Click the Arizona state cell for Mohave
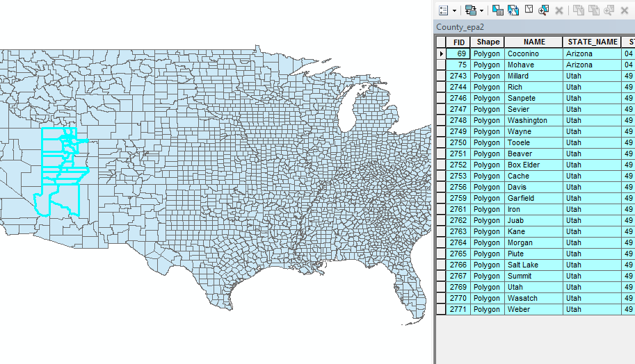Viewport: 635px width, 364px height. 592,65
